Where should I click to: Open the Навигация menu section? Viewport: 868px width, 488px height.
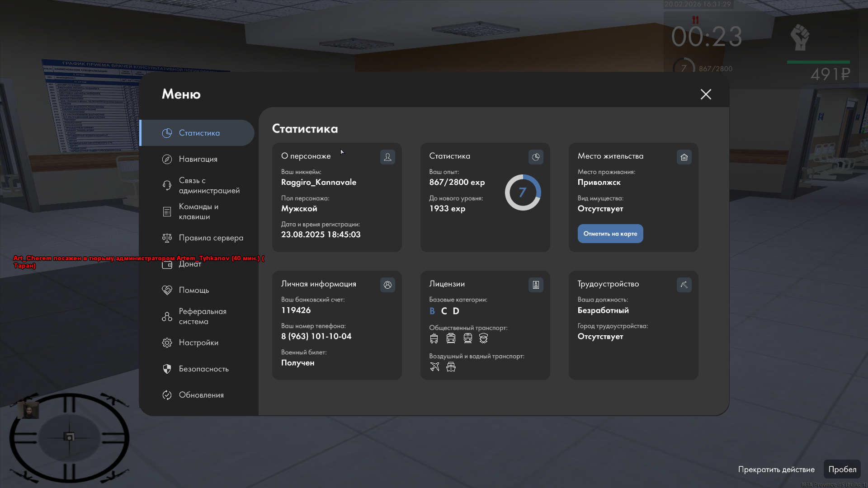198,159
